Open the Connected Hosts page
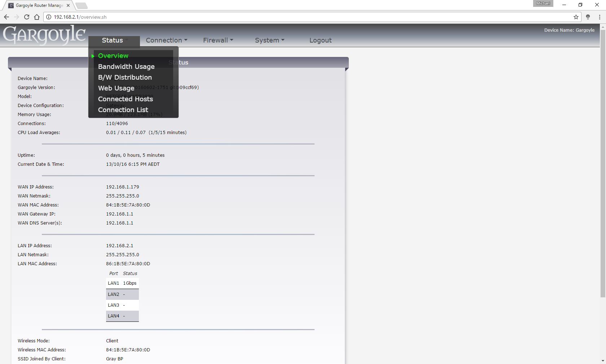The image size is (606, 364). point(125,99)
